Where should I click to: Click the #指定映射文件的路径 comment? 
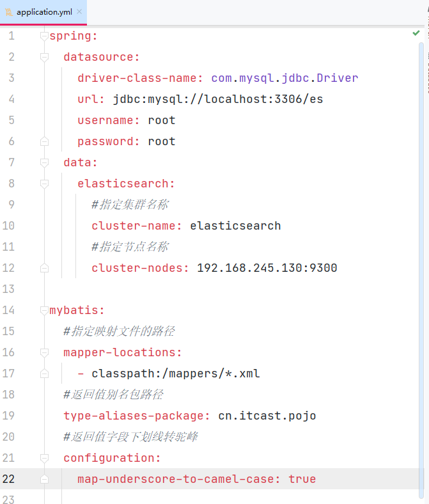[x=119, y=331]
